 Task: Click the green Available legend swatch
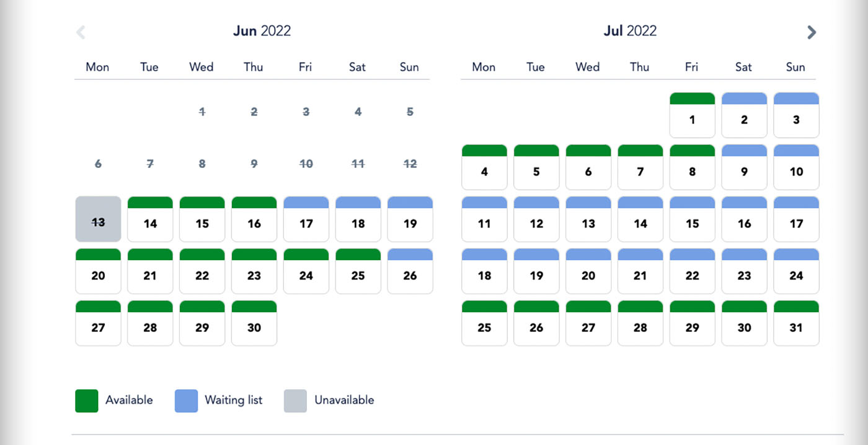(x=87, y=400)
